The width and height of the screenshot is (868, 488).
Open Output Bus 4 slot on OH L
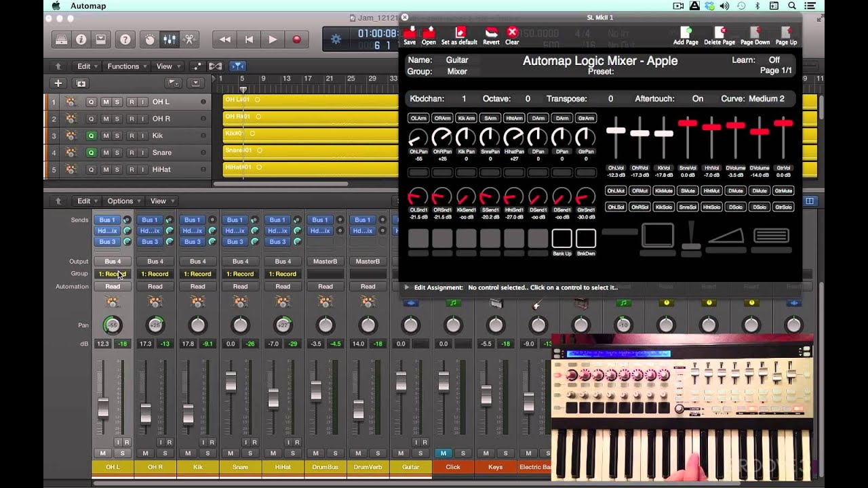[x=113, y=261]
